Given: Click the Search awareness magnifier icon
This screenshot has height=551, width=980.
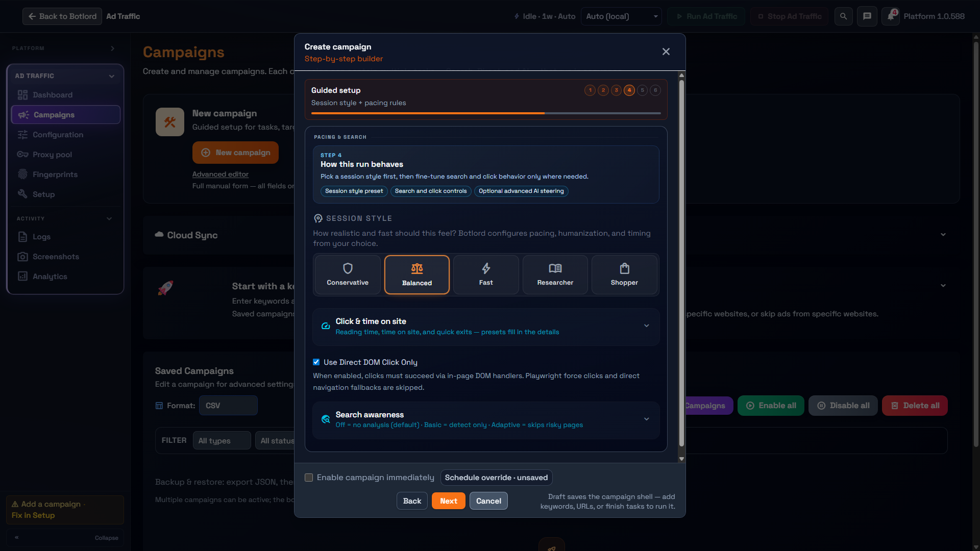Looking at the screenshot, I should pyautogui.click(x=326, y=419).
